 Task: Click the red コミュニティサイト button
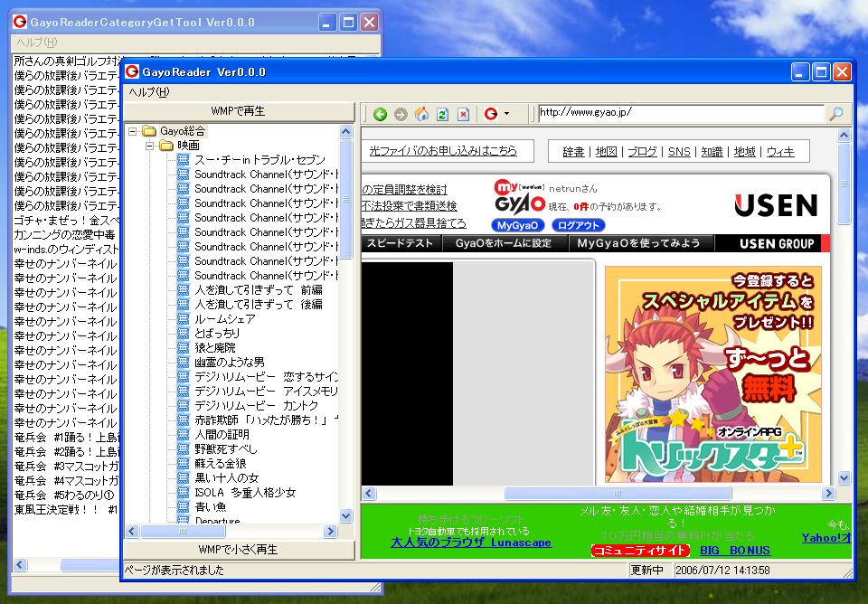click(x=640, y=551)
